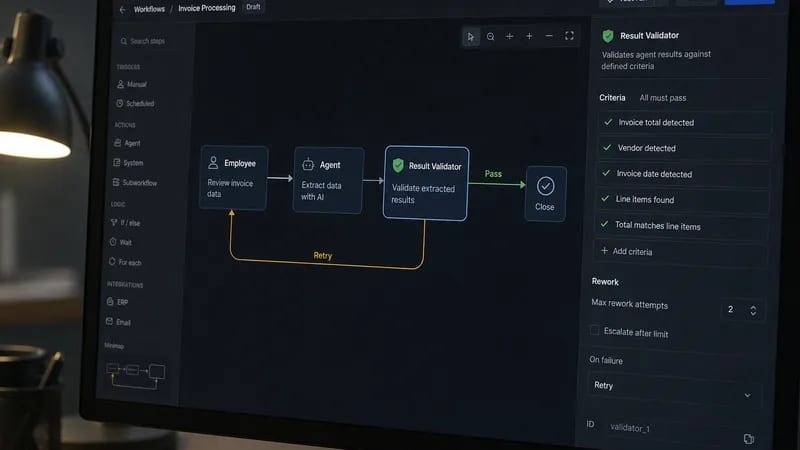Screen dimensions: 800x450
Task: Click the shield icon in the panel header
Action: (608, 36)
